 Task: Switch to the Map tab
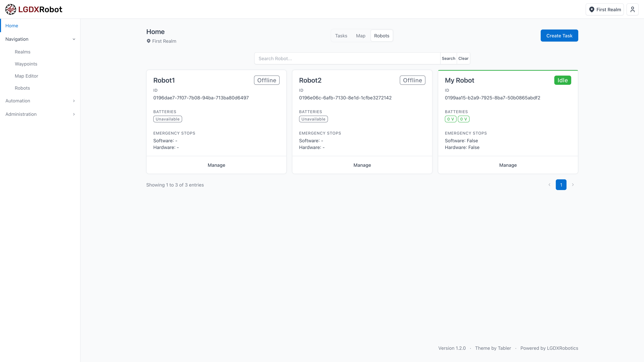(361, 36)
